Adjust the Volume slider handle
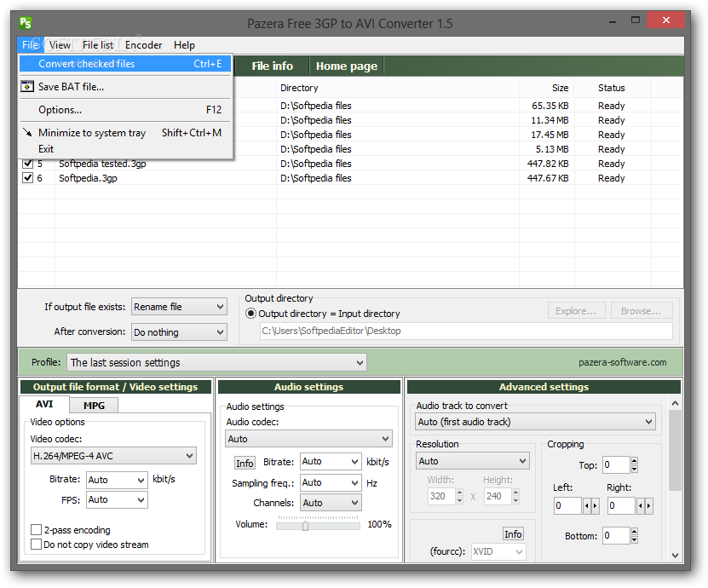Image resolution: width=708 pixels, height=588 pixels. (305, 526)
